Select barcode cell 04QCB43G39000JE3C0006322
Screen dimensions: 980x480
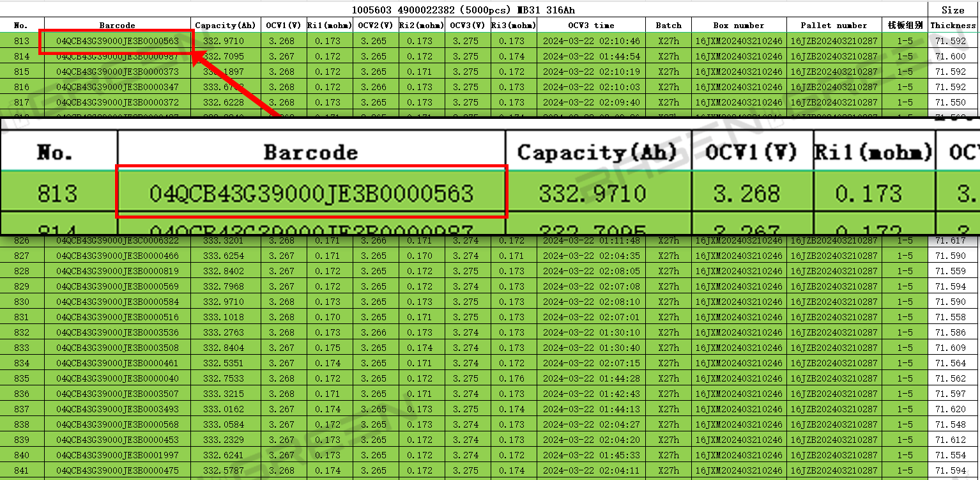(118, 240)
